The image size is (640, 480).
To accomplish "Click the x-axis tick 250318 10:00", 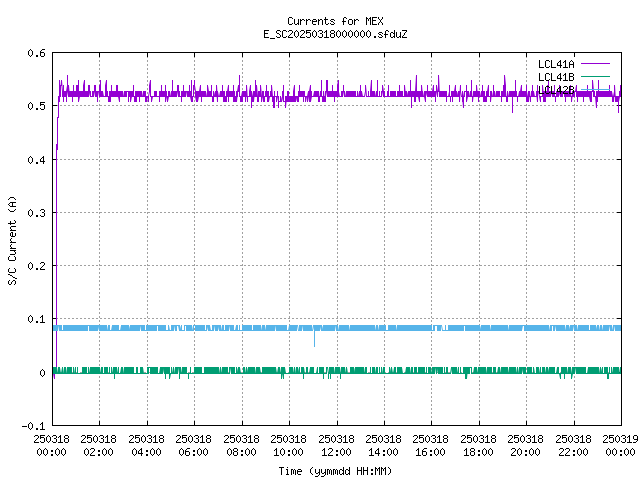I will [288, 445].
